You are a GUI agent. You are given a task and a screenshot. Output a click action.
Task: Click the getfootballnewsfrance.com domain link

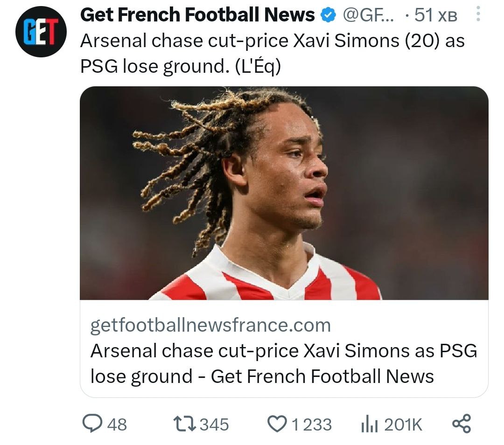210,325
